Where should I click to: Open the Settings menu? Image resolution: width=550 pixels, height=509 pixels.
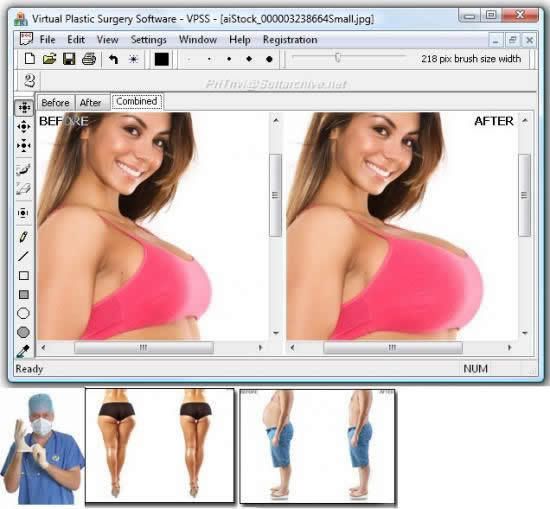[x=148, y=40]
